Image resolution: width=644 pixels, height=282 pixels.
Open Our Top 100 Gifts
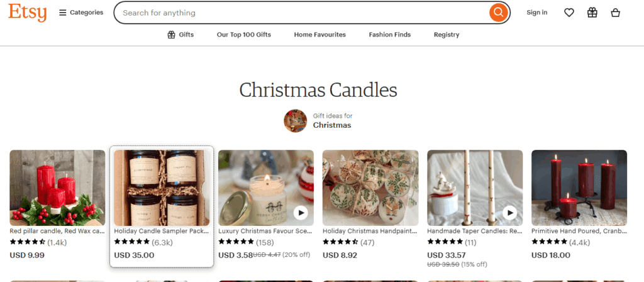[244, 35]
